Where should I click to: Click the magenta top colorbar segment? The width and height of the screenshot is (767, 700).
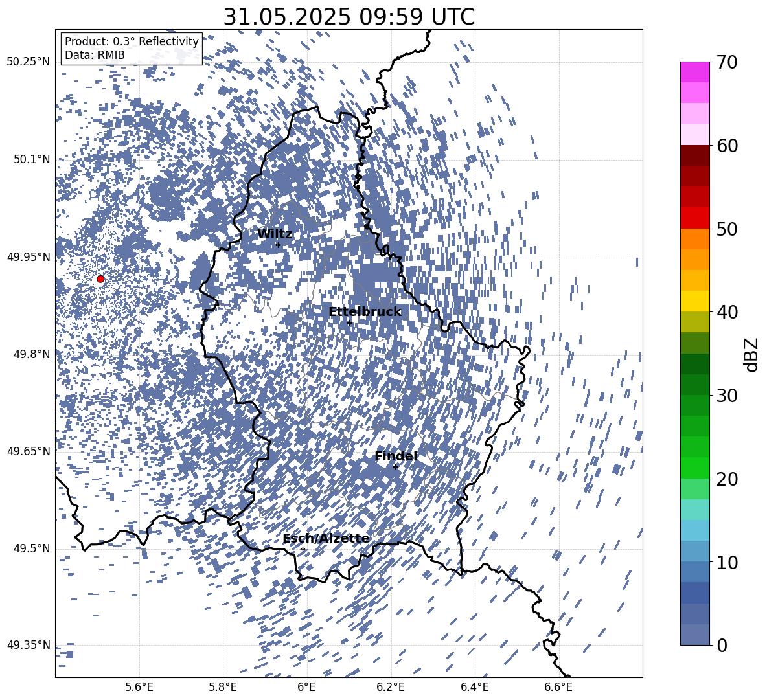694,73
